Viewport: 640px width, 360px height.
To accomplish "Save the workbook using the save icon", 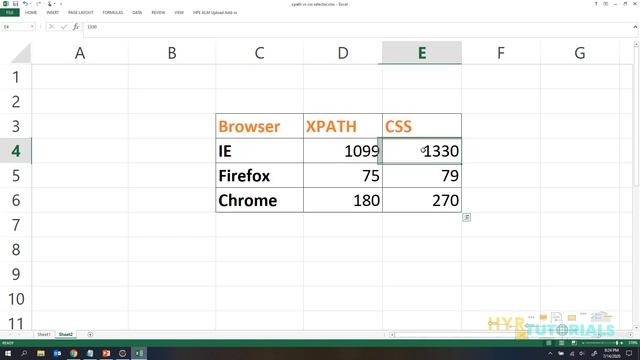I will coord(15,4).
